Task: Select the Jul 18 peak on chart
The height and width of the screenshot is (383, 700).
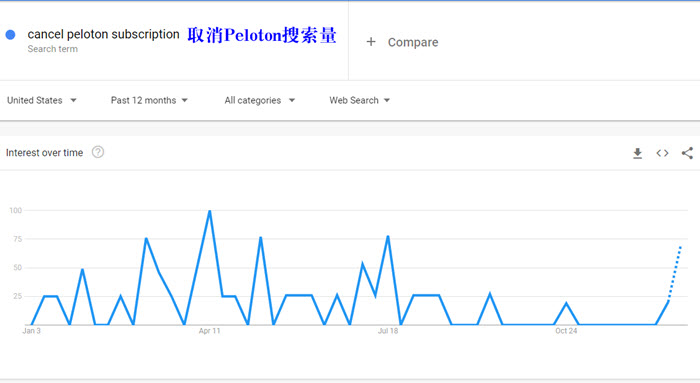Action: point(388,236)
